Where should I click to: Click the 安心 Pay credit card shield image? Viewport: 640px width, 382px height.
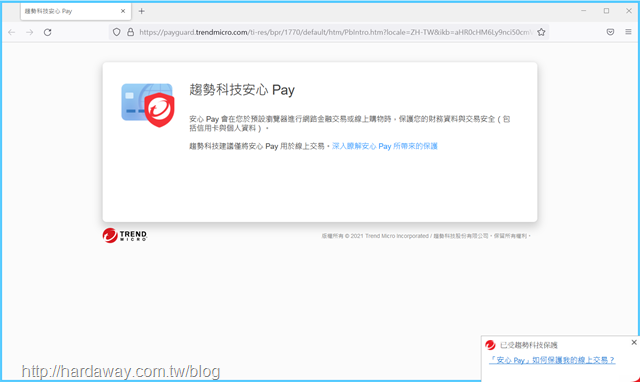tap(148, 105)
